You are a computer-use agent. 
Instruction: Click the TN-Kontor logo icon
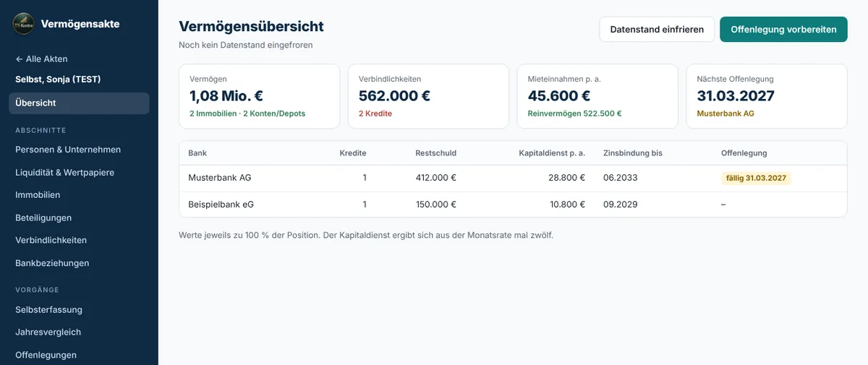(x=24, y=24)
